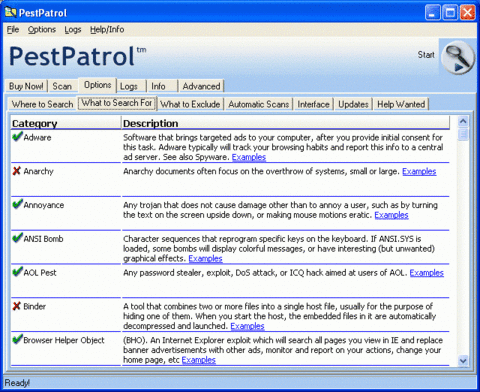Maximize the PestPatrol window
This screenshot has height=392, width=480.
(x=450, y=13)
